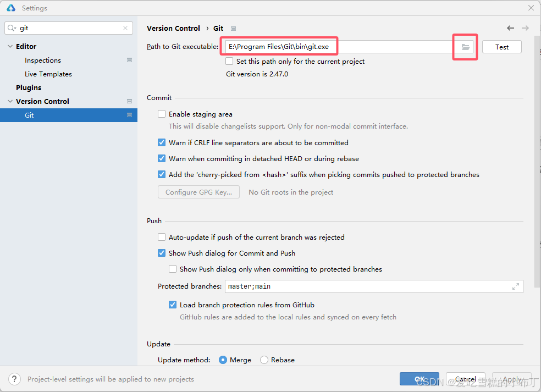The image size is (541, 392).
Task: Open help with the question mark button
Action: [14, 379]
